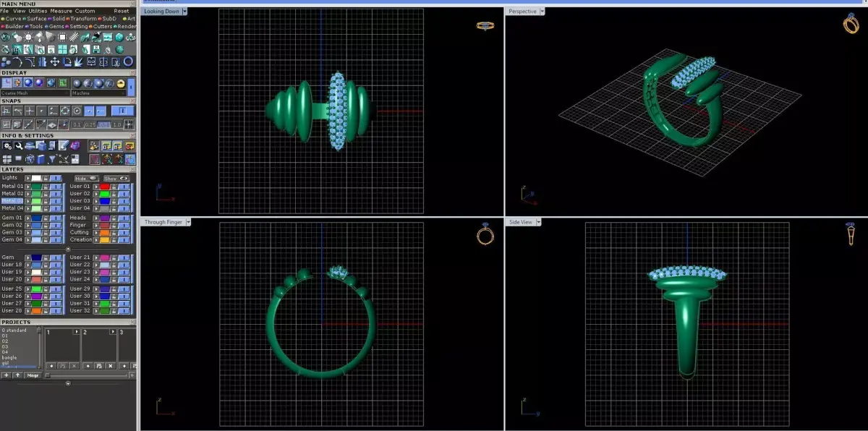Image resolution: width=868 pixels, height=431 pixels.
Task: Open the Gems menu category
Action: tap(55, 27)
